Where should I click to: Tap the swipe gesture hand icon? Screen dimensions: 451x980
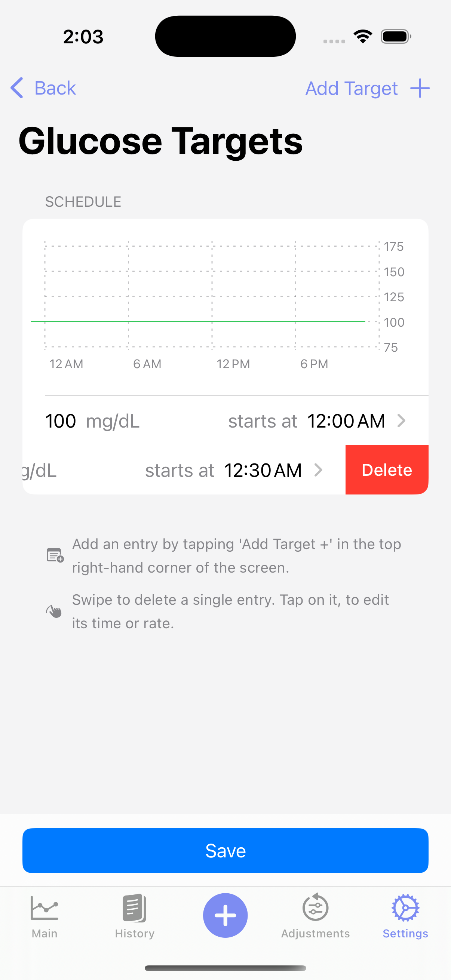[54, 611]
